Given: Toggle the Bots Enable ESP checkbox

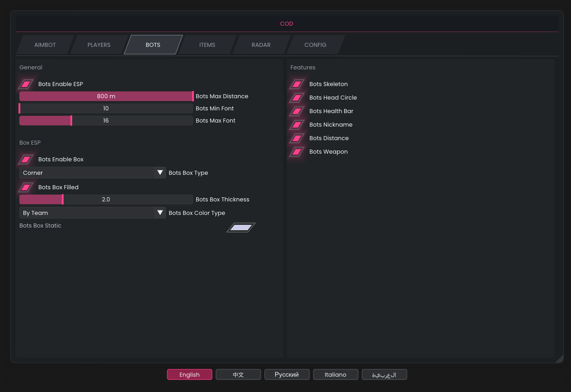Looking at the screenshot, I should point(26,84).
